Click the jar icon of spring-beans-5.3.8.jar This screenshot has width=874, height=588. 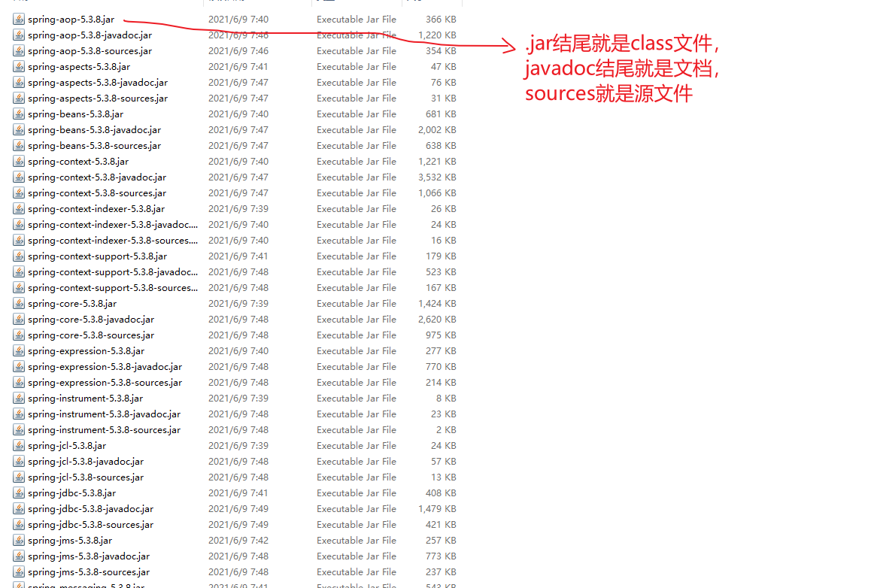click(x=19, y=114)
